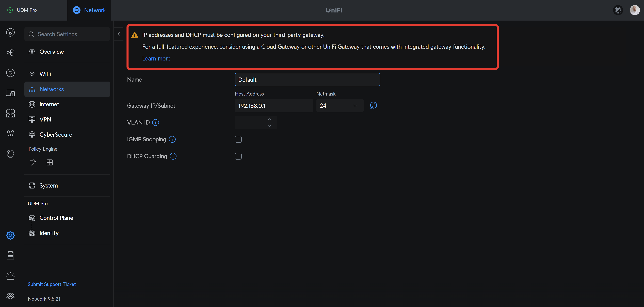Switch to the UDM Pro tab
Screen dimensions: 644x307
pyautogui.click(x=27, y=10)
